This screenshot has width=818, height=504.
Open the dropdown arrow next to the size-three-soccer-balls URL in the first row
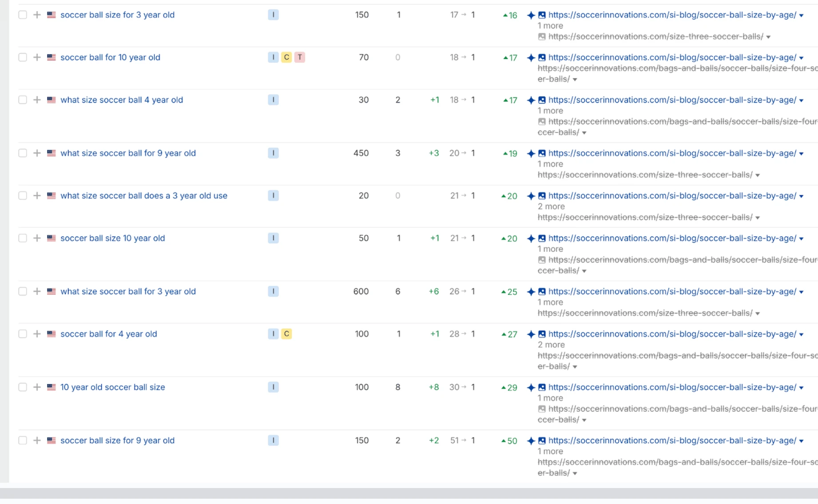coord(768,37)
